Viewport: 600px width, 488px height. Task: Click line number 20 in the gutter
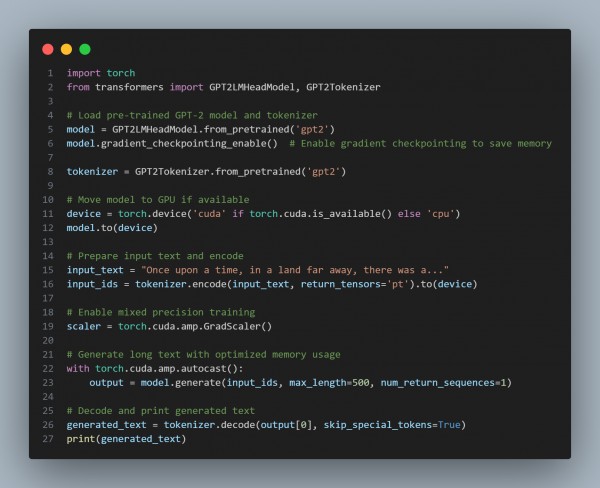point(48,340)
